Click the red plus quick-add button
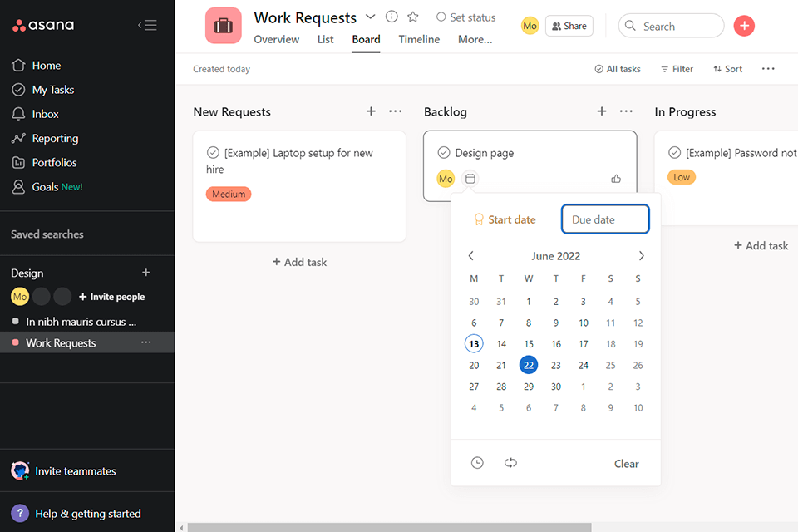Viewport: 798px width, 532px height. tap(744, 26)
